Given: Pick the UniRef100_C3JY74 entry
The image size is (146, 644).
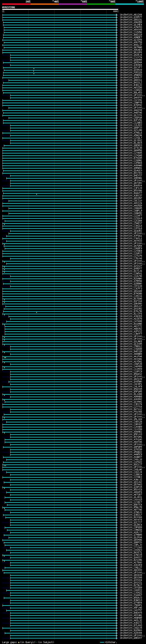Looking at the screenshot, I should (131, 58).
